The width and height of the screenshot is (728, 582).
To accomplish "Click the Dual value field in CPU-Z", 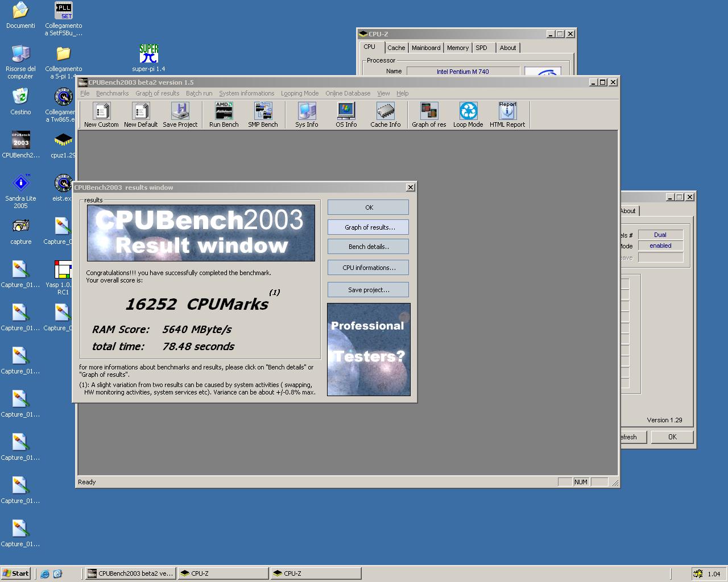I will (660, 235).
